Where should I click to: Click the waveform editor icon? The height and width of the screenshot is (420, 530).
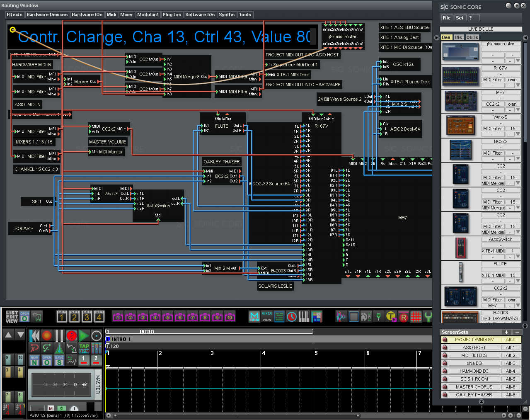coord(341,317)
